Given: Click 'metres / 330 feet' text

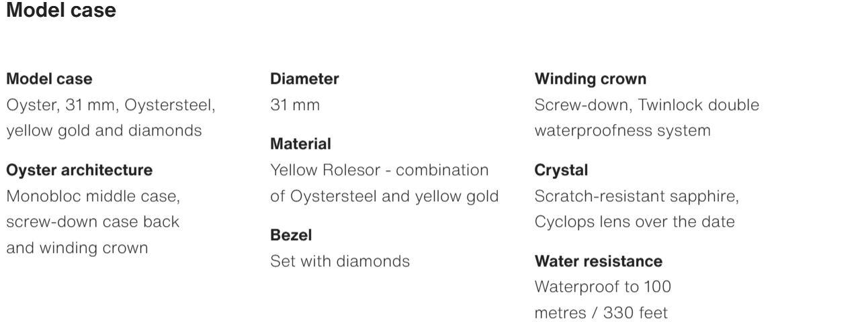Looking at the screenshot, I should pyautogui.click(x=601, y=313).
